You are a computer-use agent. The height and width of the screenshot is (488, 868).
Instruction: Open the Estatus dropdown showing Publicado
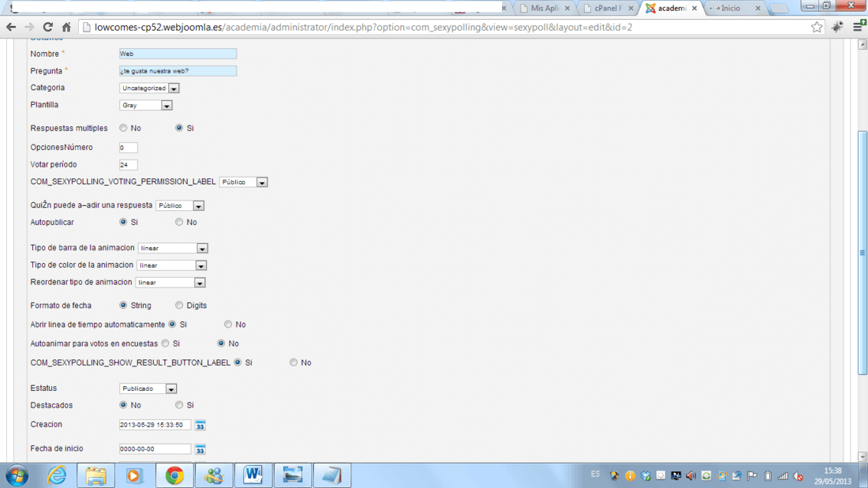[148, 389]
